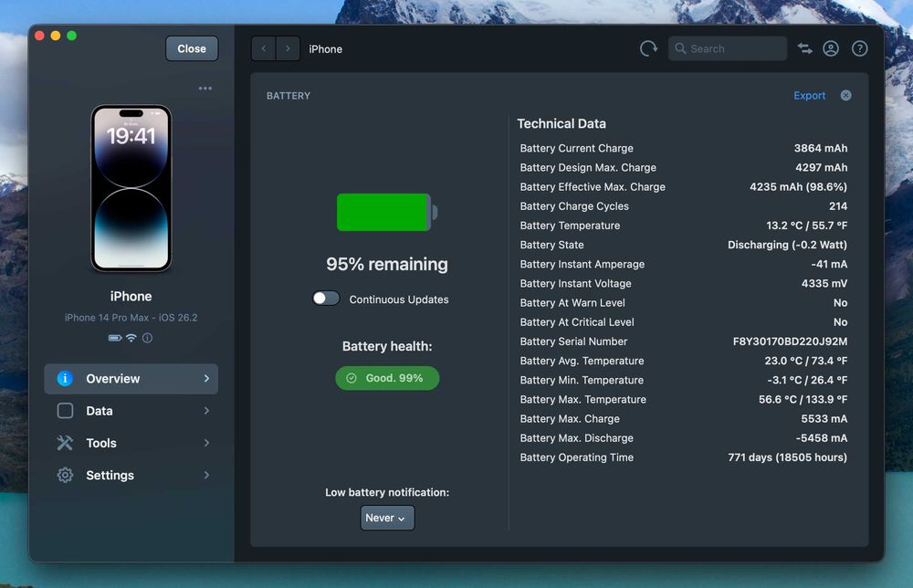Click the Battery At Warn Level label
Screen dimensions: 913x588
[572, 303]
